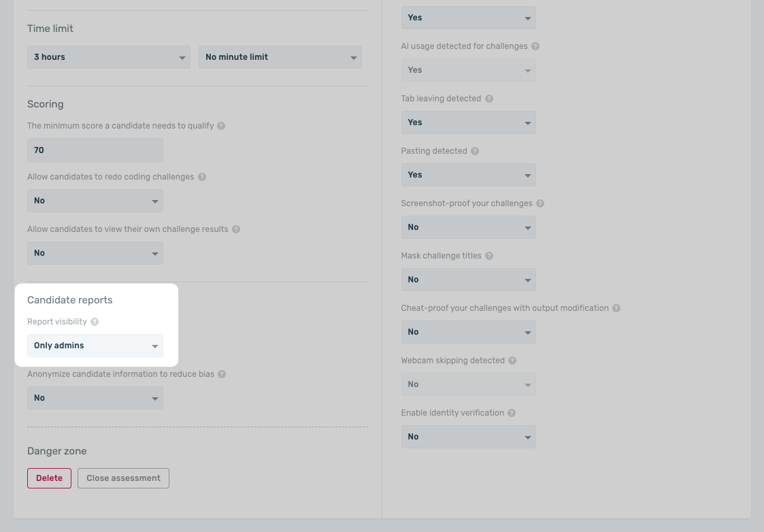Click help icon beside view own challenge results

(x=236, y=229)
